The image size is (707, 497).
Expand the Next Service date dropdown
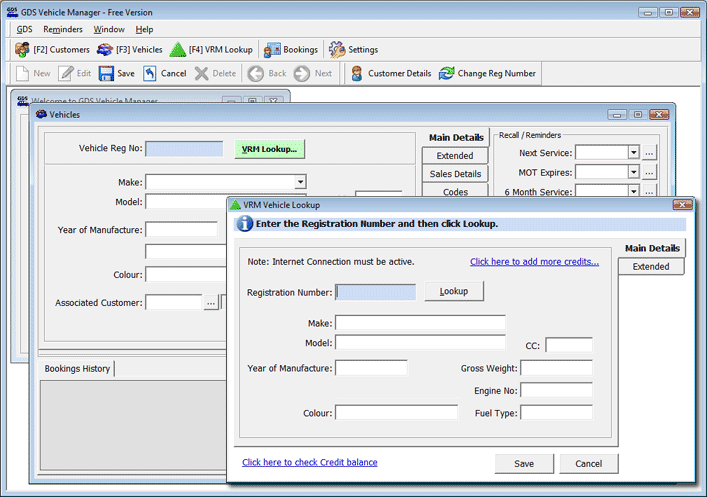(634, 152)
